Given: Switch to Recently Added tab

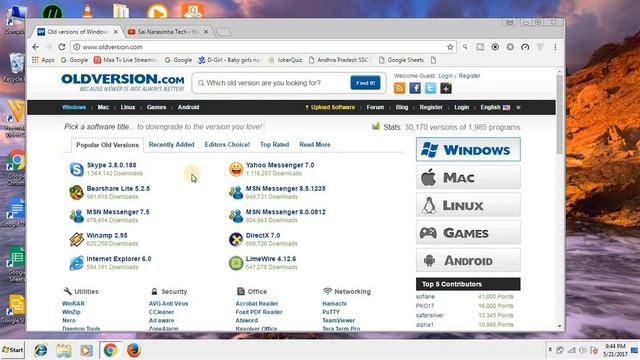Looking at the screenshot, I should click(171, 144).
